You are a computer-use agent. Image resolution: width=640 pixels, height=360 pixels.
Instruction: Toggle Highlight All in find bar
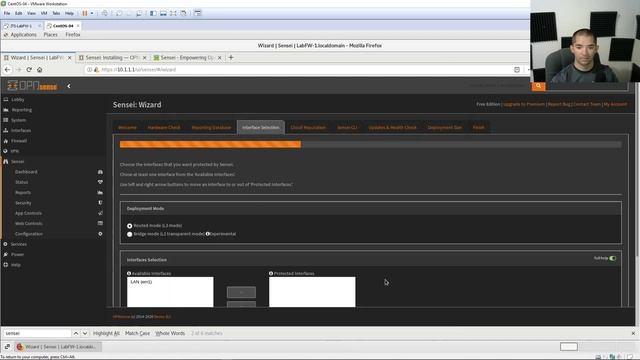106,333
